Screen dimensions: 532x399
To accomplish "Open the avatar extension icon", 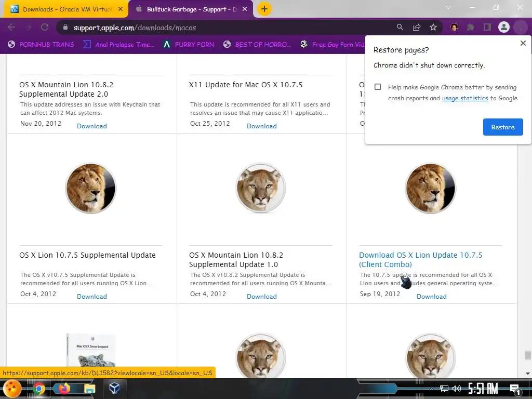I will [x=454, y=27].
